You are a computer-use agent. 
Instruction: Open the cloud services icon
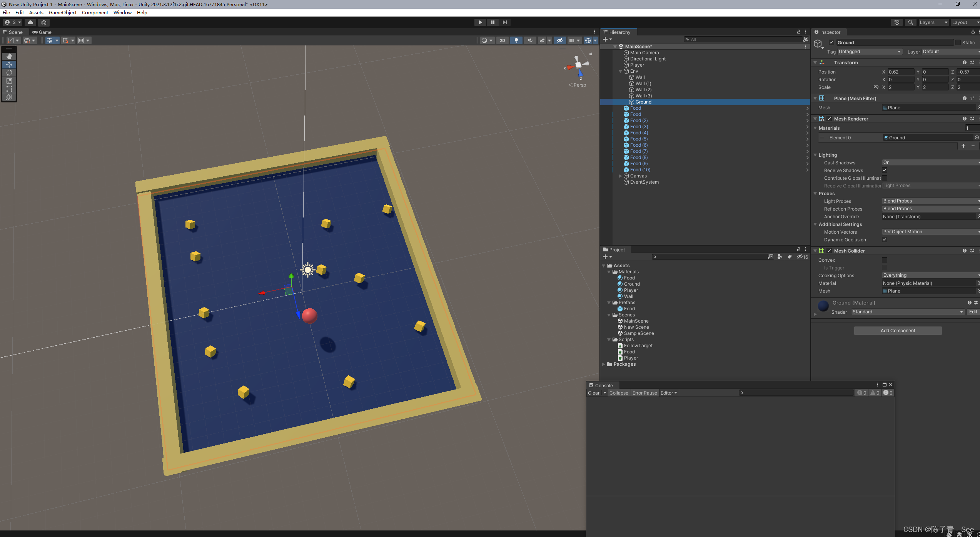tap(30, 22)
